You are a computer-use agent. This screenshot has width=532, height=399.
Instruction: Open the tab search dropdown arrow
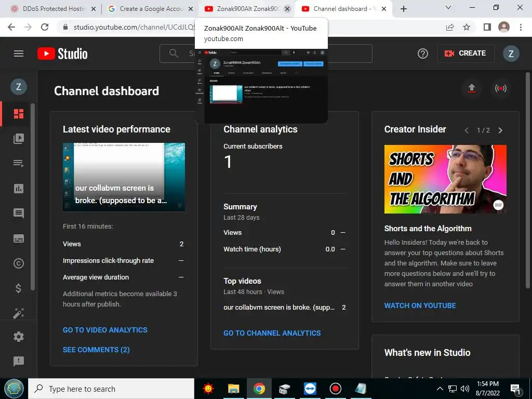click(448, 7)
